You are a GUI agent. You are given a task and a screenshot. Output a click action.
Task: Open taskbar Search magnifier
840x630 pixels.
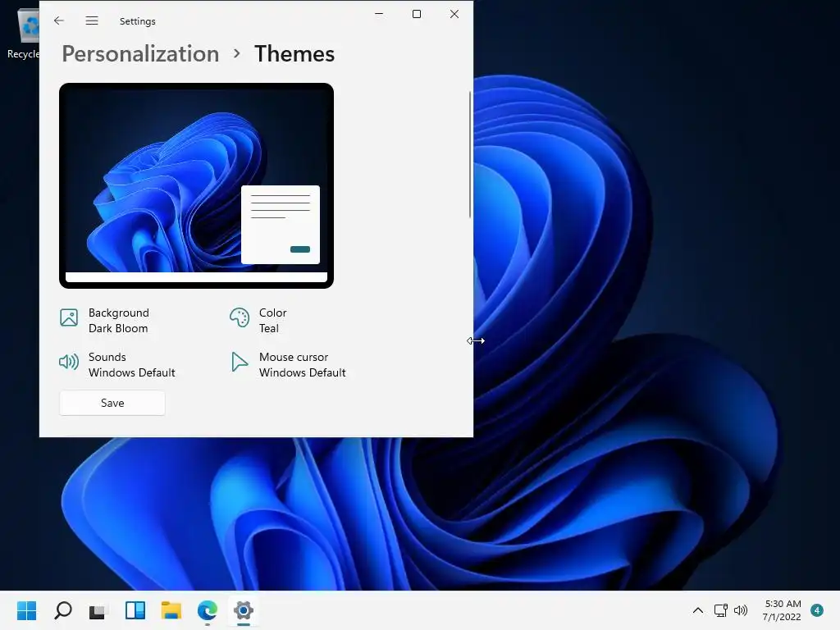coord(62,610)
